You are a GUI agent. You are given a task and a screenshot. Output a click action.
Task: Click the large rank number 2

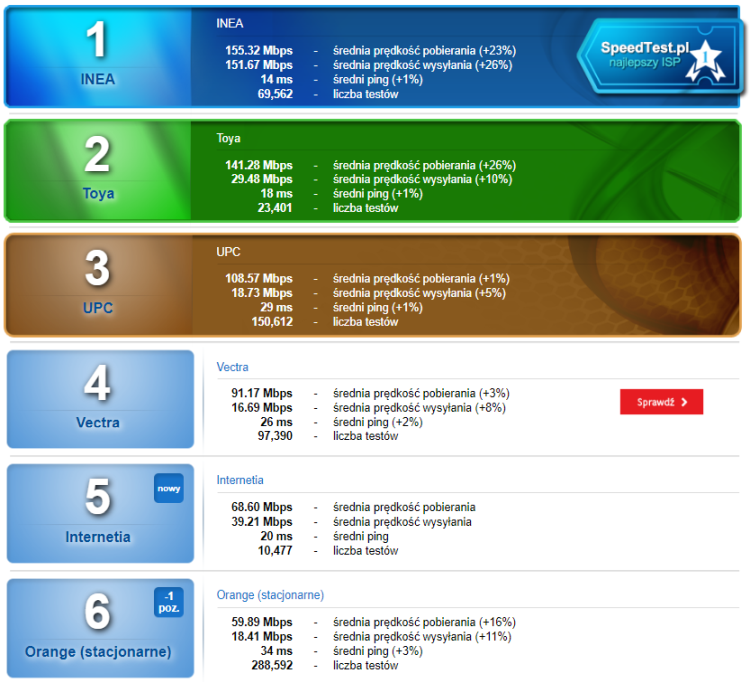tap(97, 155)
